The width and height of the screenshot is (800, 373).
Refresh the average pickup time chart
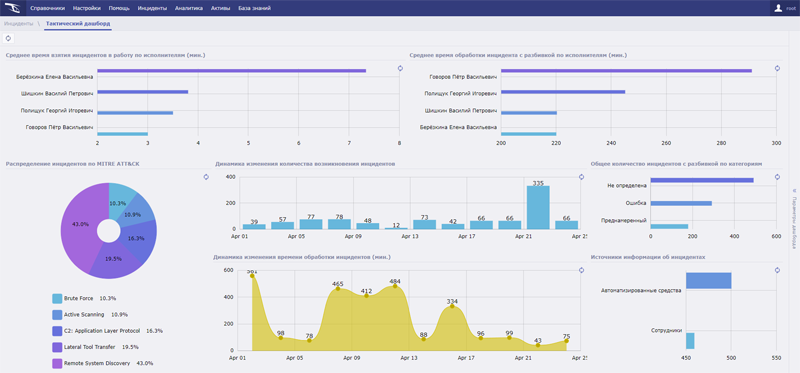click(400, 68)
